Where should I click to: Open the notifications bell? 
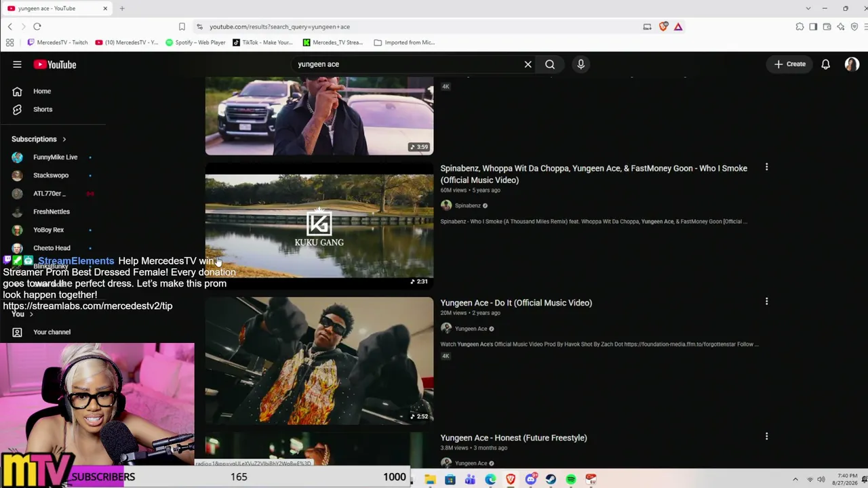tap(825, 64)
